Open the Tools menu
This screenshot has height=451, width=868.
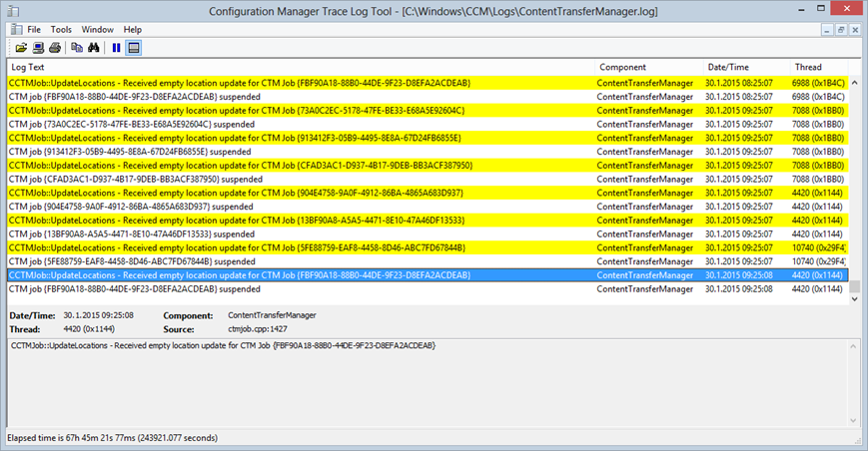(x=61, y=29)
